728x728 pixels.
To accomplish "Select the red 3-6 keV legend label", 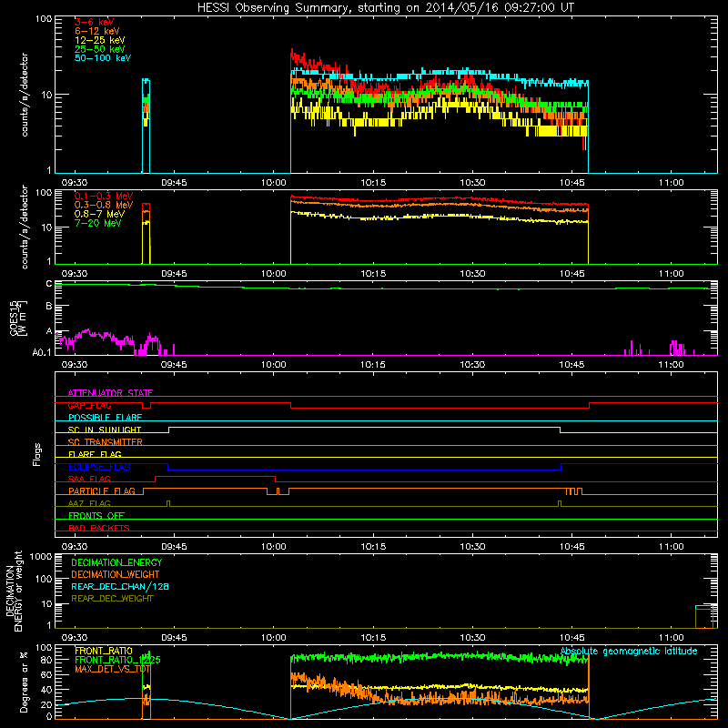I will point(95,22).
